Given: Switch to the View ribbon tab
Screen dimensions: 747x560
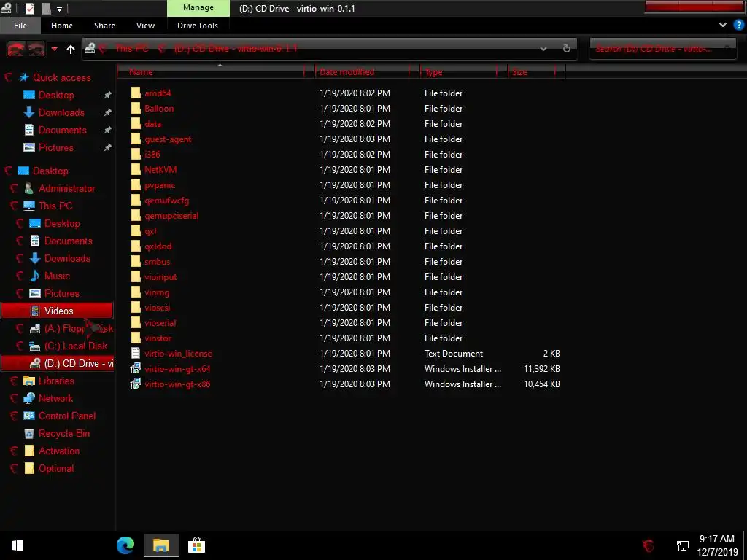Looking at the screenshot, I should [x=145, y=26].
